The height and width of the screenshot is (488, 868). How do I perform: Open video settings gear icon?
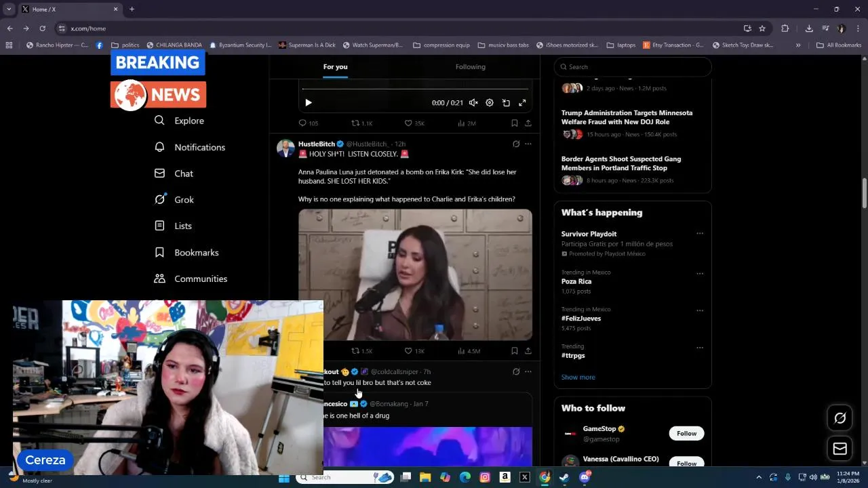tap(490, 103)
